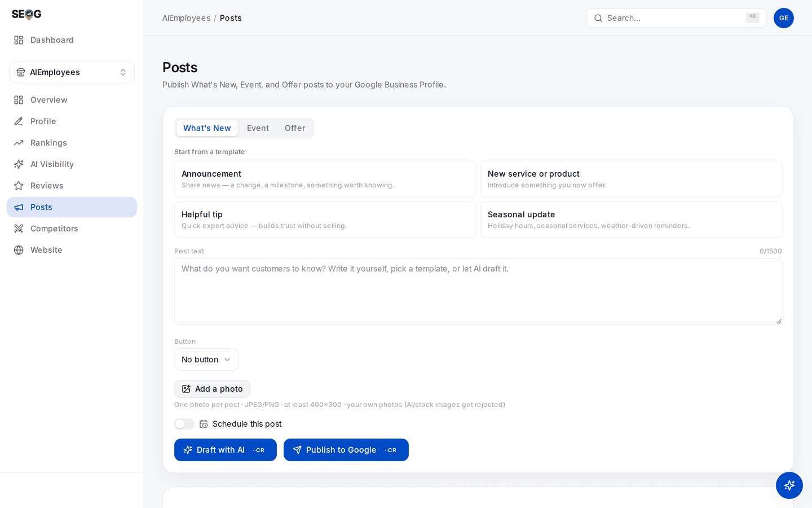Open Reviews in sidebar

pyautogui.click(x=72, y=186)
